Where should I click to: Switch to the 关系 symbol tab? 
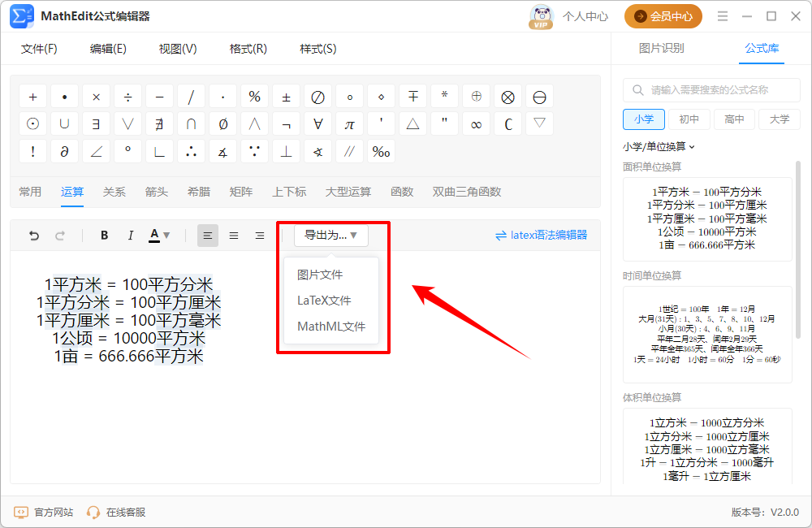[x=114, y=192]
